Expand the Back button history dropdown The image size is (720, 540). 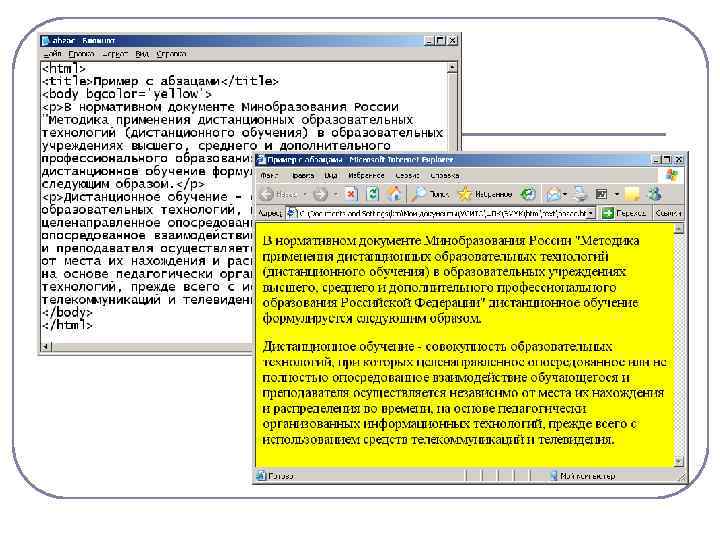[x=304, y=195]
